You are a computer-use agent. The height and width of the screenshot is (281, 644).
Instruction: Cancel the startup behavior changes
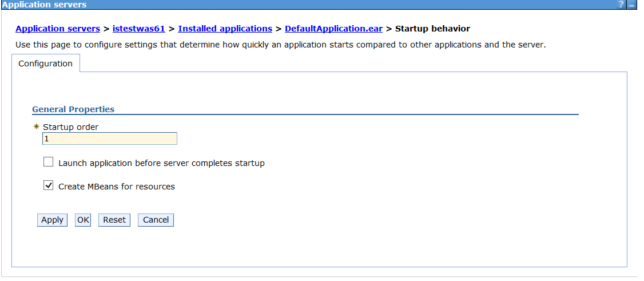tap(156, 220)
